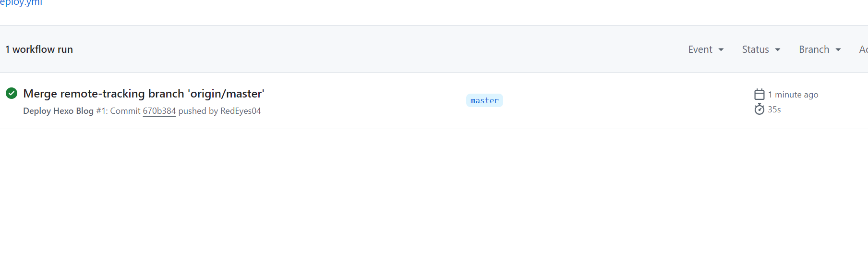Open the Branch filter dropdown
This screenshot has width=868, height=280.
coord(814,49)
